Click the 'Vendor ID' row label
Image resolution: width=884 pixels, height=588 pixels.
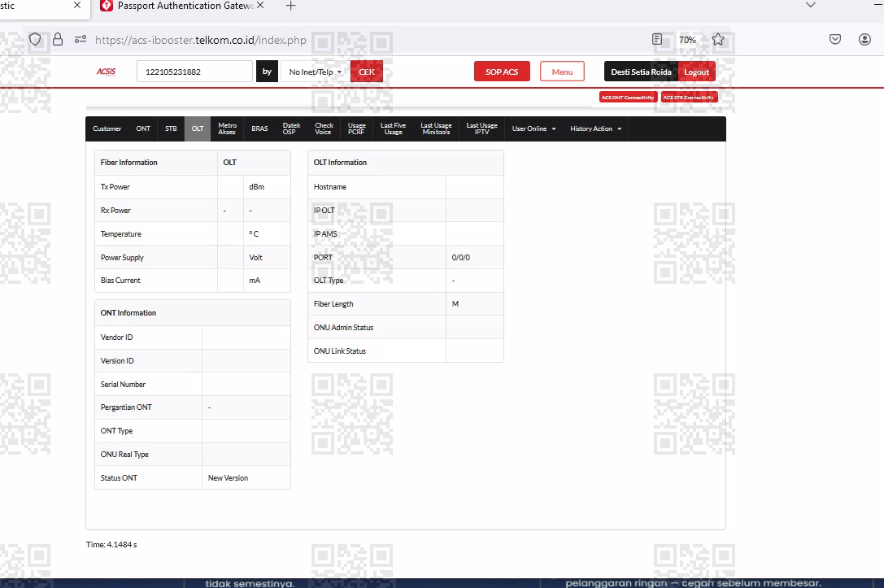[117, 338]
